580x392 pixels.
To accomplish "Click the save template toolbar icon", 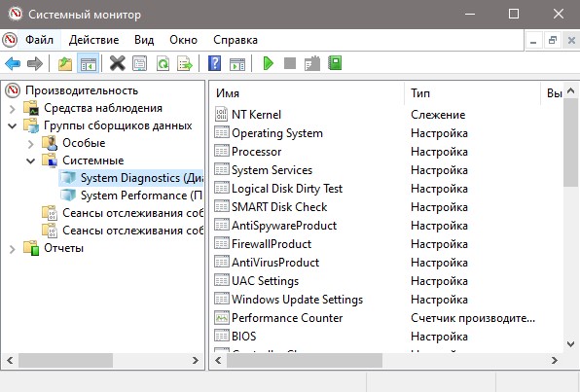I will pyautogui.click(x=312, y=63).
